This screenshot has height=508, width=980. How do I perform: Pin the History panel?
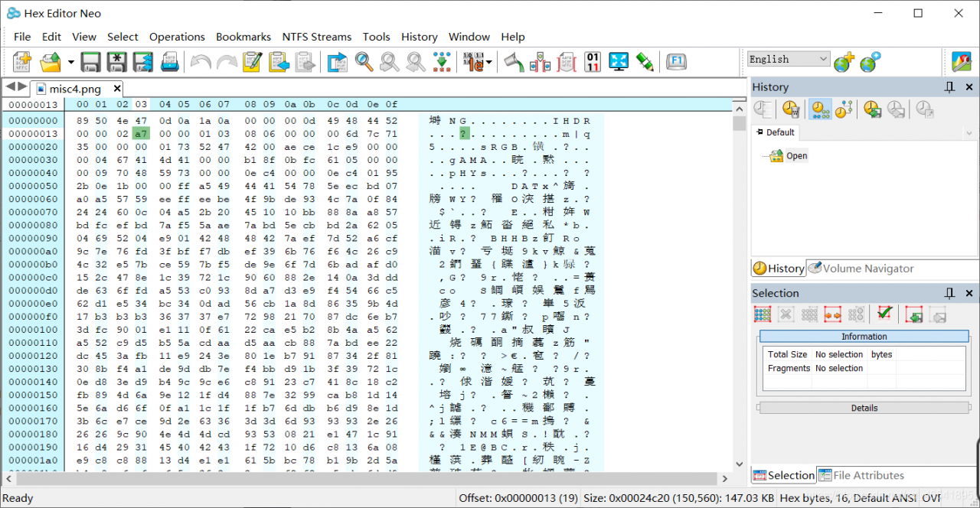(x=950, y=87)
